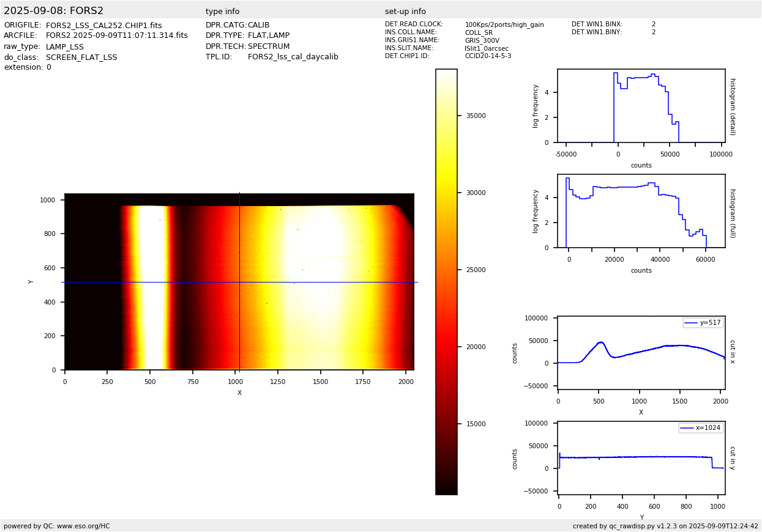Click the do_class value SCREEN_FLAT_LSS
This screenshot has width=762, height=532.
(81, 57)
